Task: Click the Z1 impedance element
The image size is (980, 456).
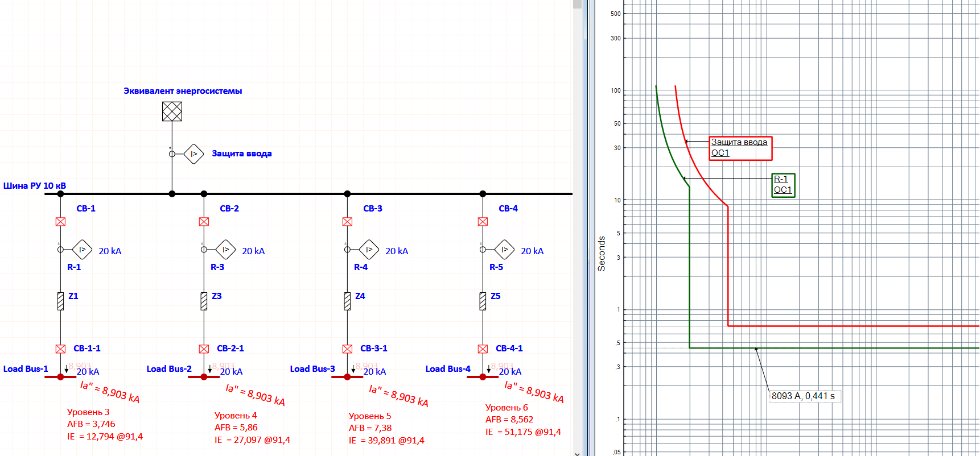Action: point(60,301)
